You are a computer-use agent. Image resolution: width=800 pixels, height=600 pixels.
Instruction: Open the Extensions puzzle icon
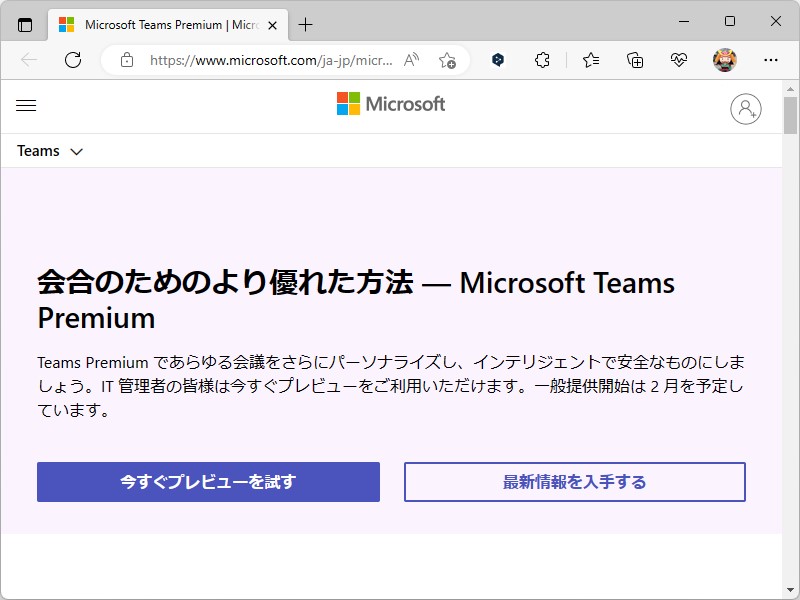[542, 60]
